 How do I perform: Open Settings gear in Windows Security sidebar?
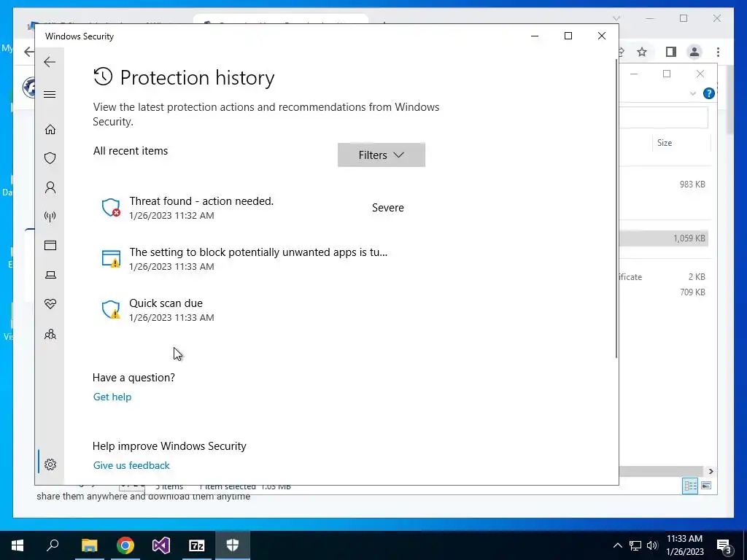pyautogui.click(x=50, y=464)
